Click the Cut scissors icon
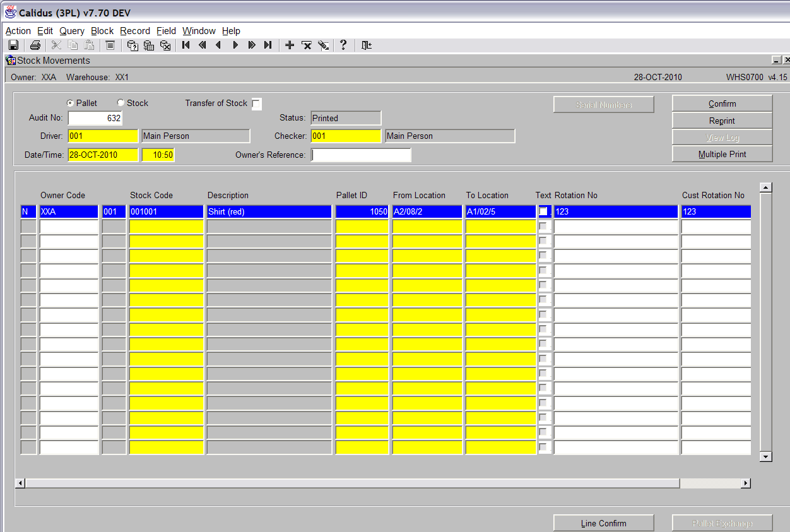This screenshot has height=532, width=790. click(56, 45)
